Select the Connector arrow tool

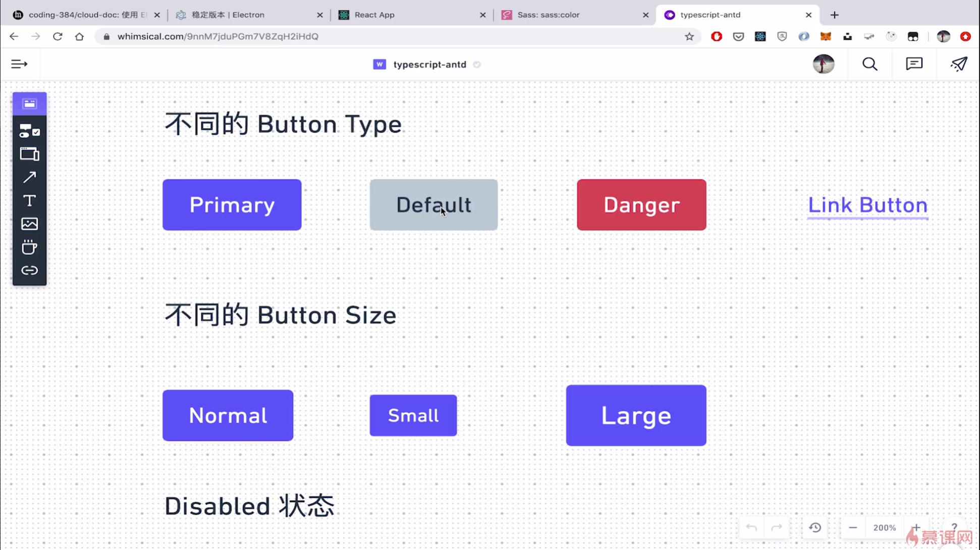tap(29, 177)
